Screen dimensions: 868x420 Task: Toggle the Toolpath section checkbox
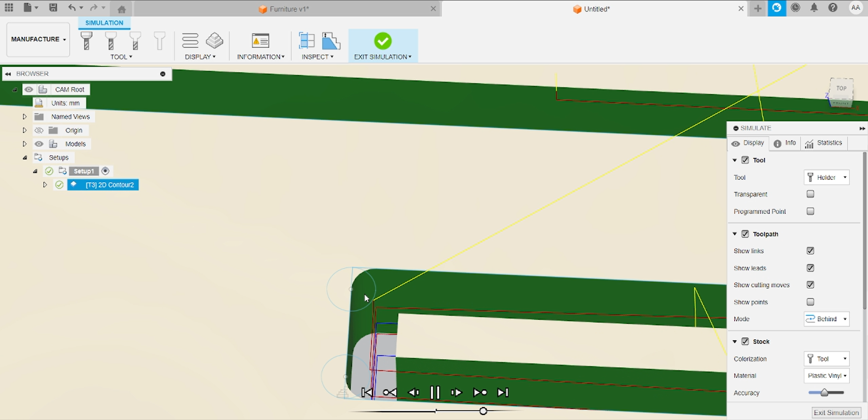(x=745, y=234)
